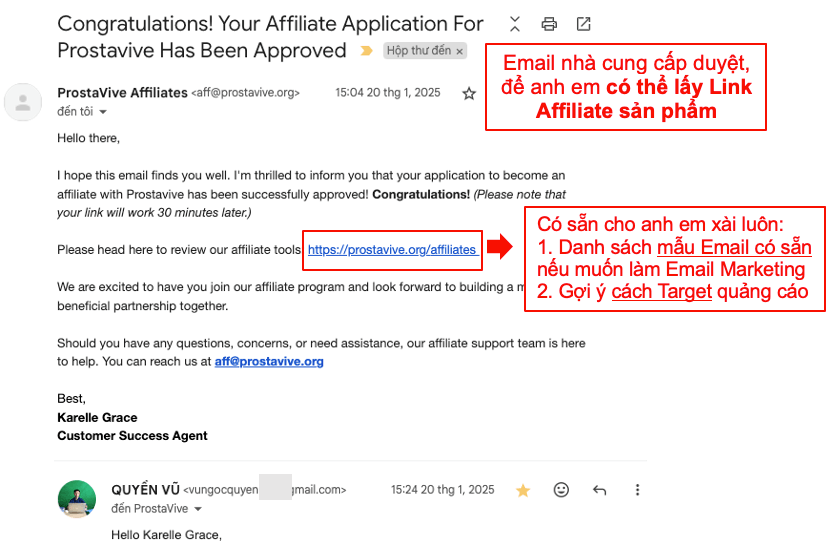The height and width of the screenshot is (547, 831).
Task: Click the yellow importance marker after subject
Action: [366, 51]
